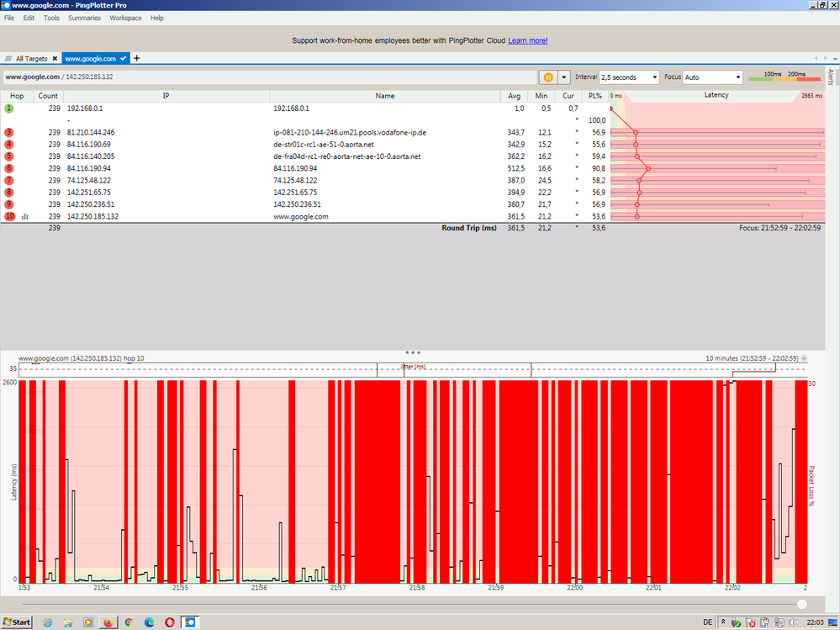Screen dimensions: 840x630
Task: Switch to the All Targets tab
Action: point(34,59)
